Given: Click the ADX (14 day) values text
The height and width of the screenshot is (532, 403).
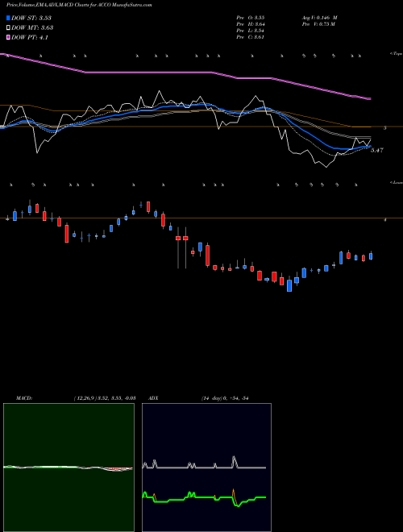Looking at the screenshot, I should point(225,397).
